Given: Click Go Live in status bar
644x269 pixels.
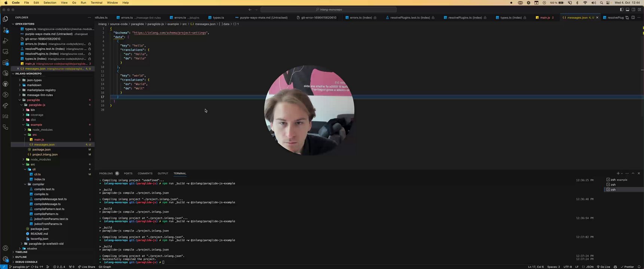Looking at the screenshot, I should [604, 267].
